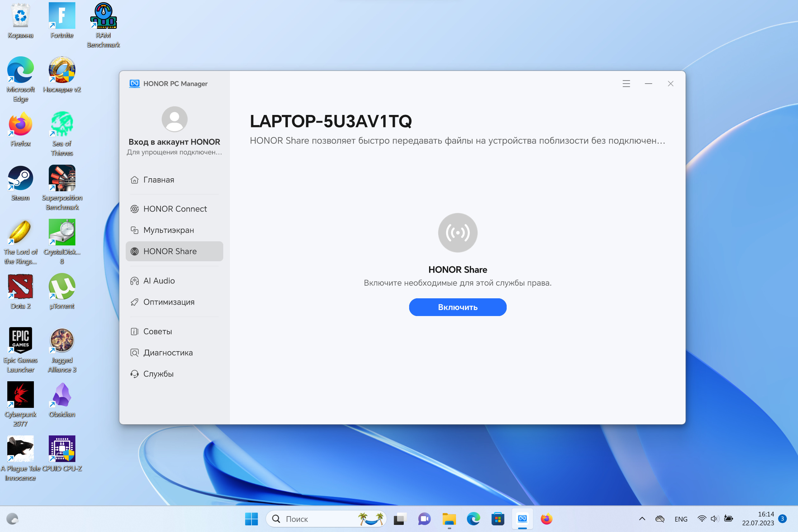Viewport: 798px width, 532px height.
Task: Click the HONOR PC Manager logo icon
Action: point(135,84)
